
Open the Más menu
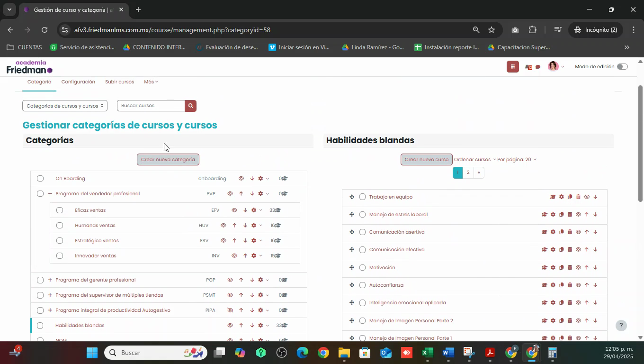pyautogui.click(x=151, y=82)
